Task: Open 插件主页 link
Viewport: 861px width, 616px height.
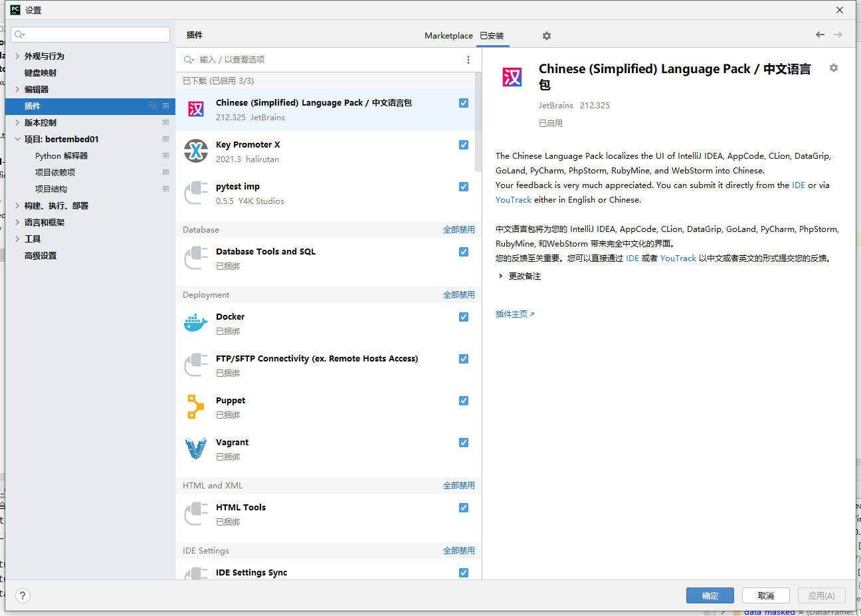Action: coord(515,314)
